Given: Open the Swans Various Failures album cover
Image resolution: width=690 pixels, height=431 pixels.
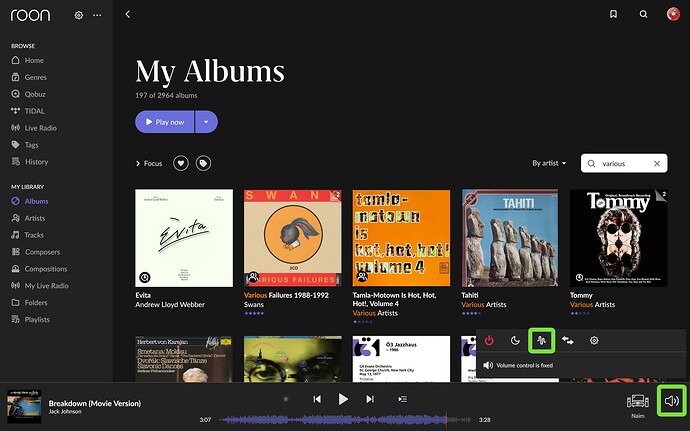Looking at the screenshot, I should coord(293,238).
